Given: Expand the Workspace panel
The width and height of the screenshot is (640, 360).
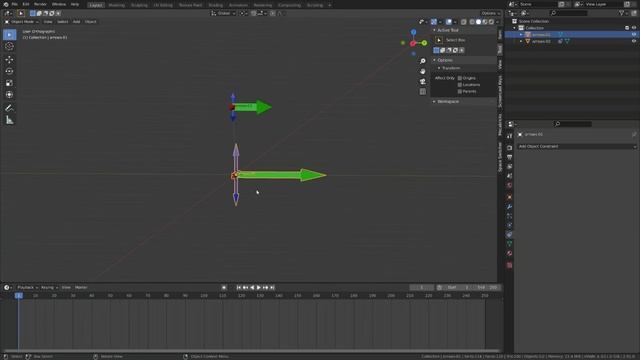Looking at the screenshot, I should (434, 101).
